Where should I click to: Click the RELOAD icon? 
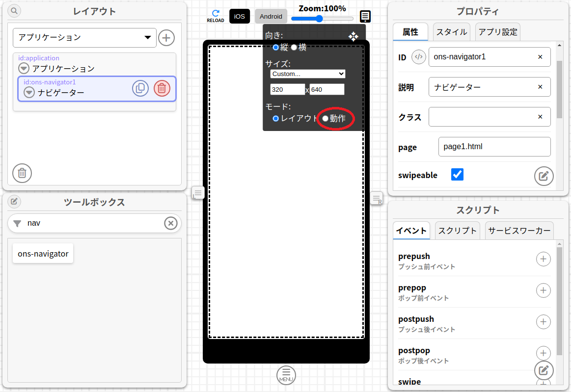pyautogui.click(x=215, y=16)
